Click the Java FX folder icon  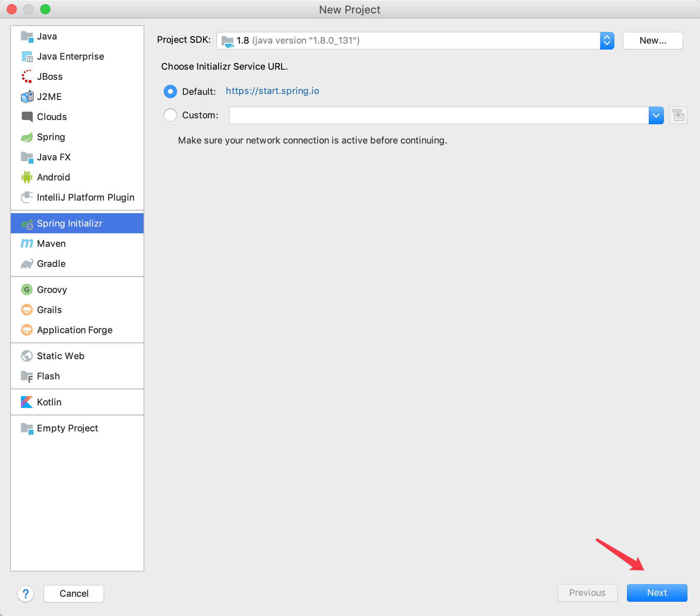(27, 157)
